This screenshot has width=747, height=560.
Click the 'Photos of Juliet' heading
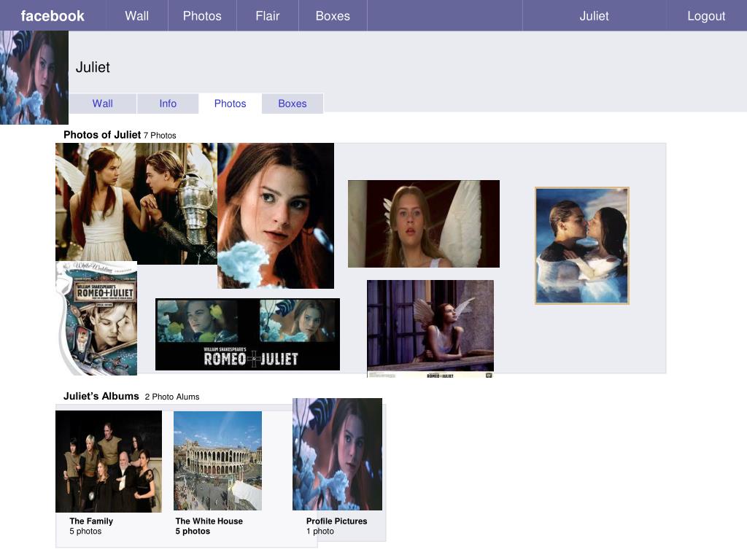point(102,135)
